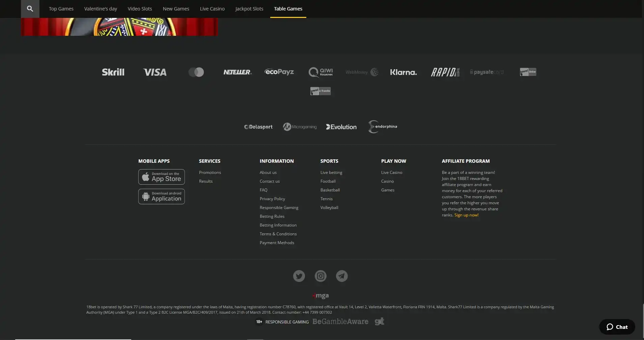Open the Twitter social icon
Image resolution: width=644 pixels, height=340 pixels.
[299, 276]
